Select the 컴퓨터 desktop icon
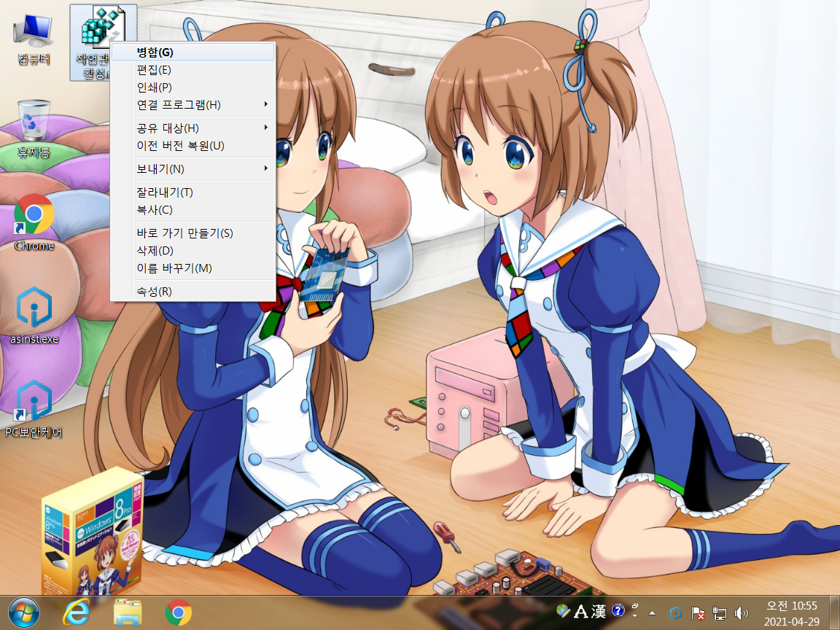Viewport: 840px width, 630px height. (34, 40)
